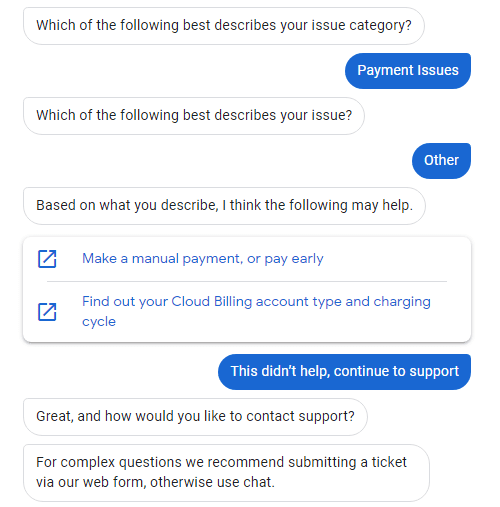Click the divider line between the two help links
Image resolution: width=500 pixels, height=507 pixels.
point(247,281)
